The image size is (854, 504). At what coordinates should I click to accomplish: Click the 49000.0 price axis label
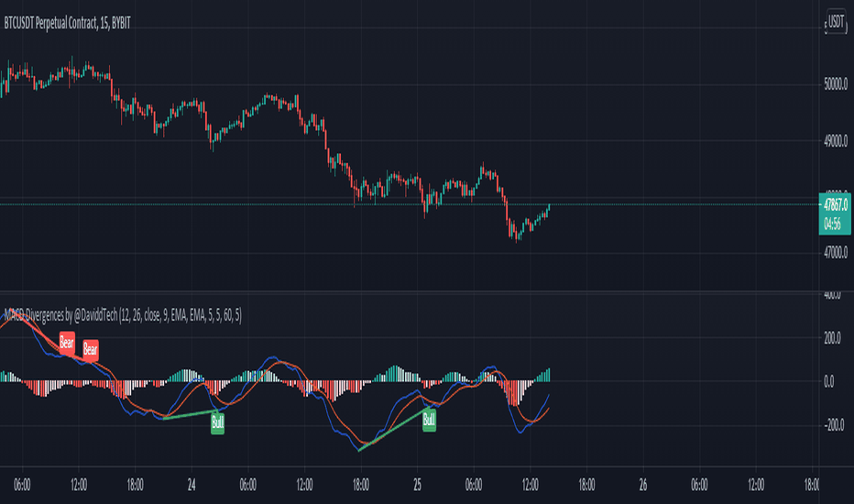click(x=836, y=141)
